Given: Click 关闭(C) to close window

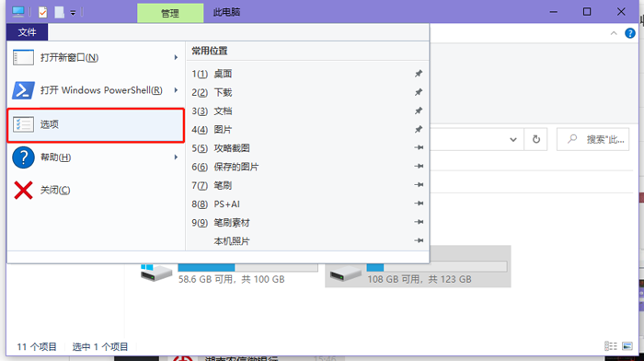Looking at the screenshot, I should 96,190.
